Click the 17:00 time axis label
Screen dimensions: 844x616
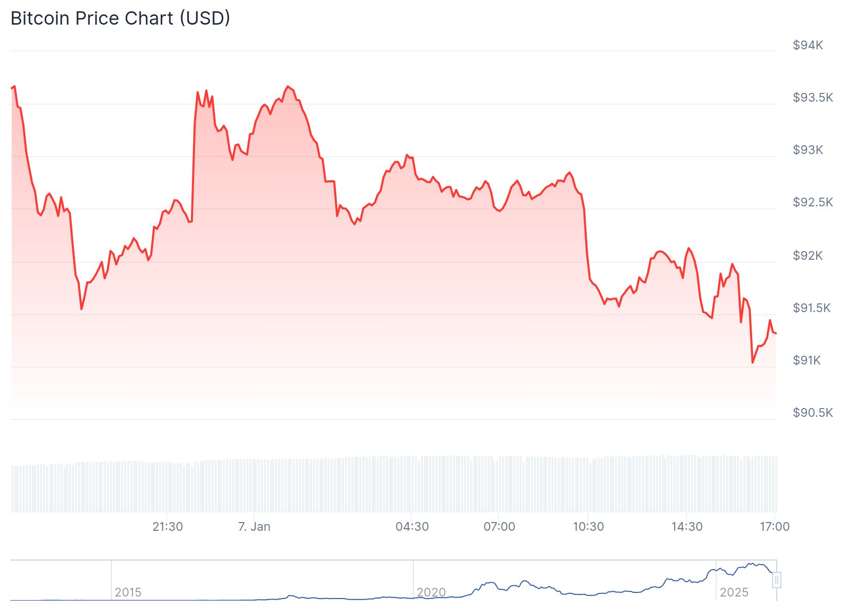pyautogui.click(x=774, y=527)
